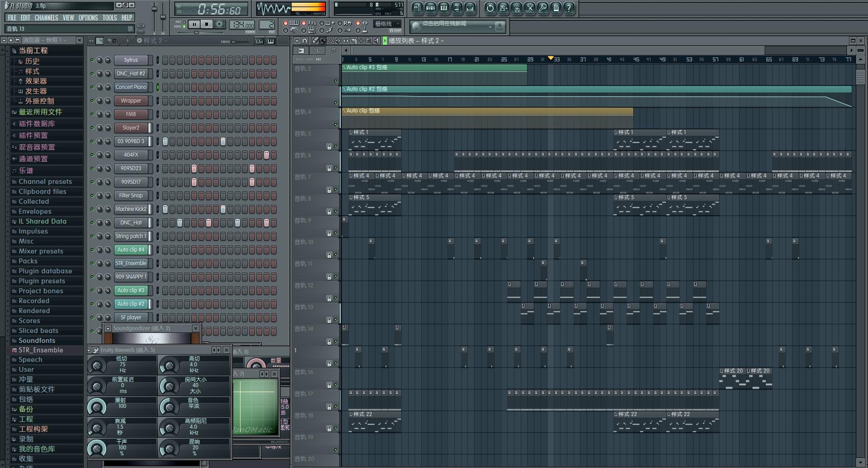Click the record button in transport
The height and width of the screenshot is (468, 868).
219,24
